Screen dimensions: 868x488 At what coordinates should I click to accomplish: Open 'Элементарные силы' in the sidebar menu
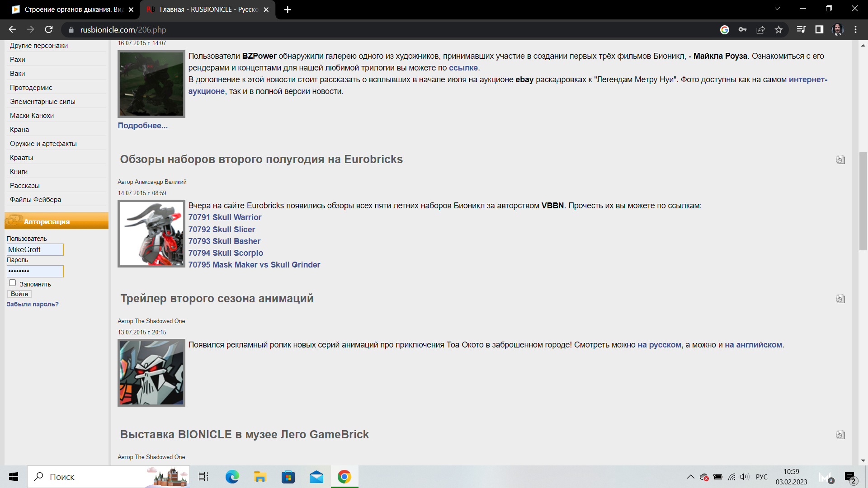42,102
